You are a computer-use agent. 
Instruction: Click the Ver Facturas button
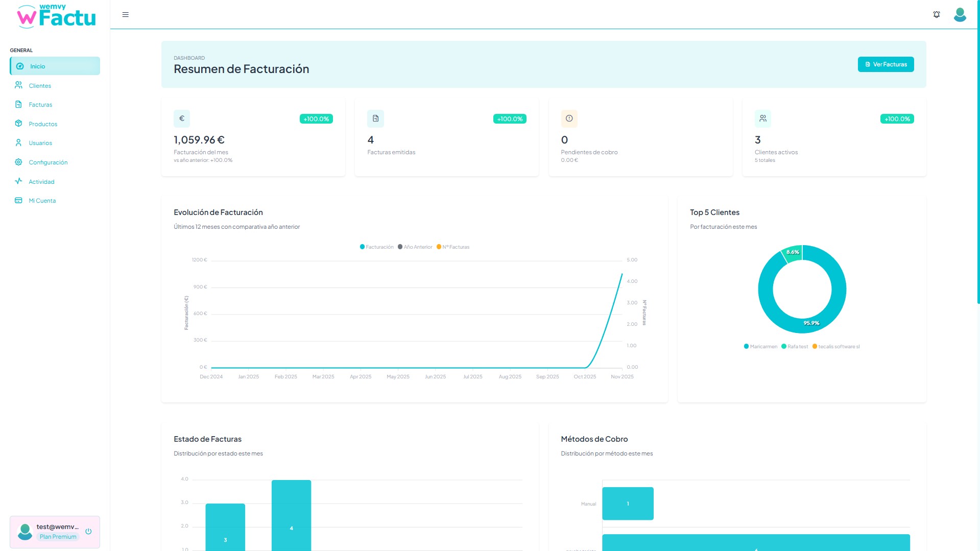(x=886, y=64)
